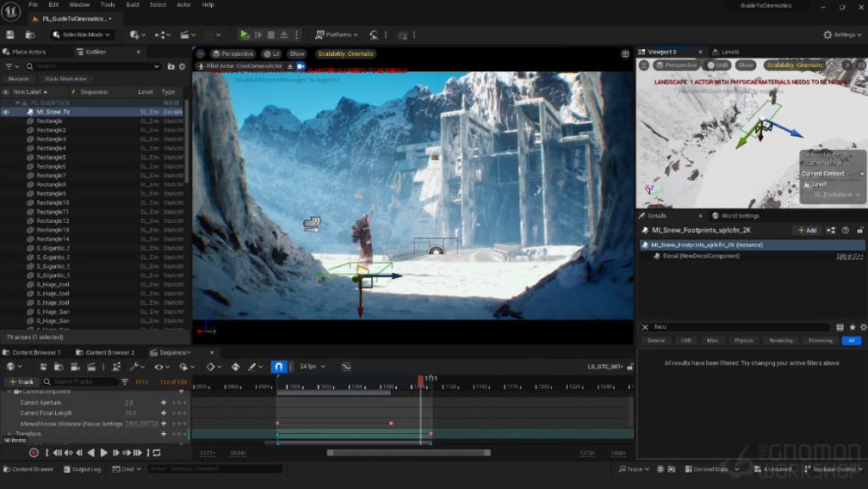
Task: Clear the Details search with the X icon
Action: (x=645, y=327)
